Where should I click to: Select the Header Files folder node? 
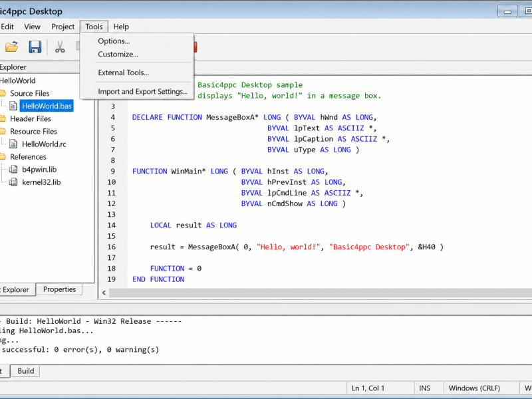coord(31,118)
